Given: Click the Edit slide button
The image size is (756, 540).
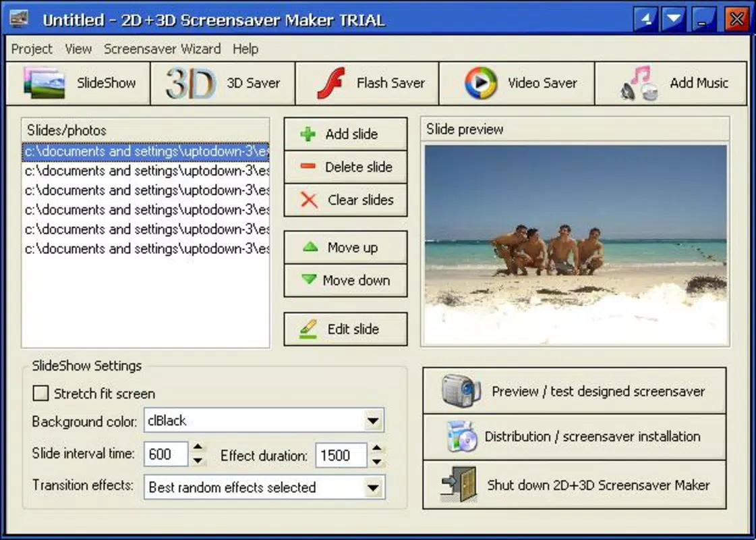Looking at the screenshot, I should click(346, 329).
